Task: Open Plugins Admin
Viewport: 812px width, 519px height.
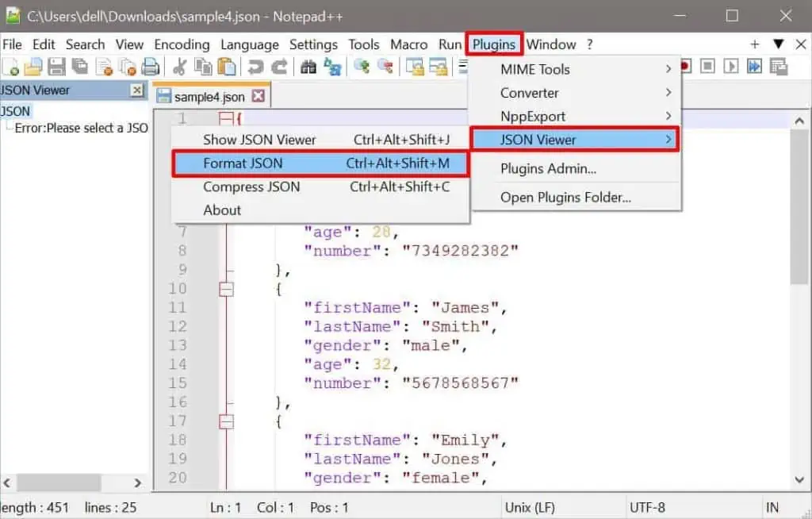Action: point(547,168)
